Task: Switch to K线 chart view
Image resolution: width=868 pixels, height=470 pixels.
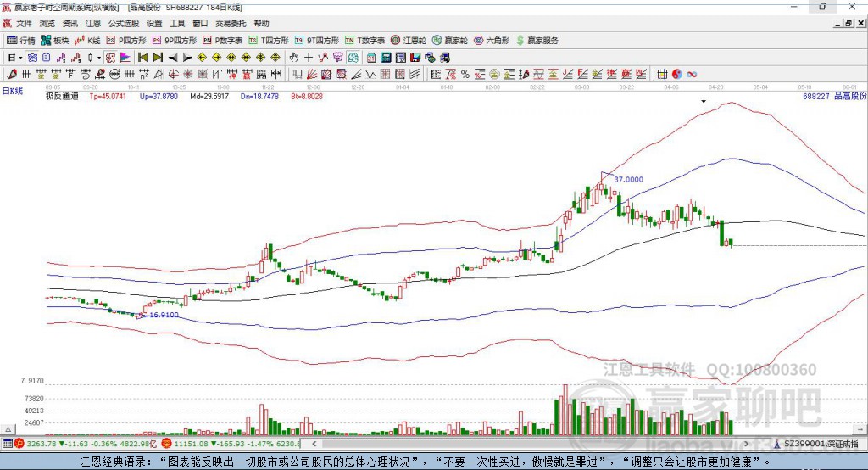Action: [87, 41]
